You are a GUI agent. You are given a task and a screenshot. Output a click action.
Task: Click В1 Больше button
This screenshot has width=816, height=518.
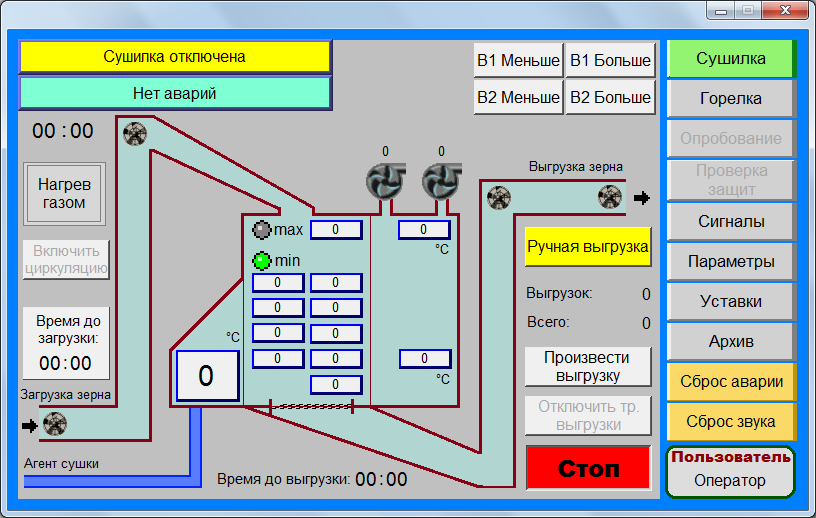[610, 60]
